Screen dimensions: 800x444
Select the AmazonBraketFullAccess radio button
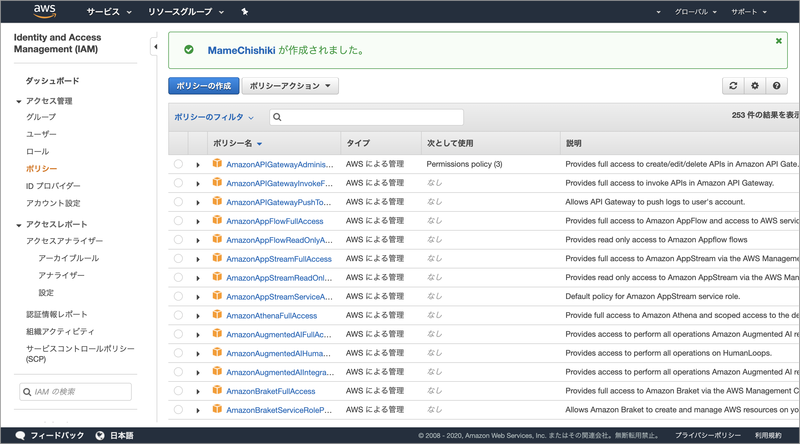pyautogui.click(x=178, y=390)
